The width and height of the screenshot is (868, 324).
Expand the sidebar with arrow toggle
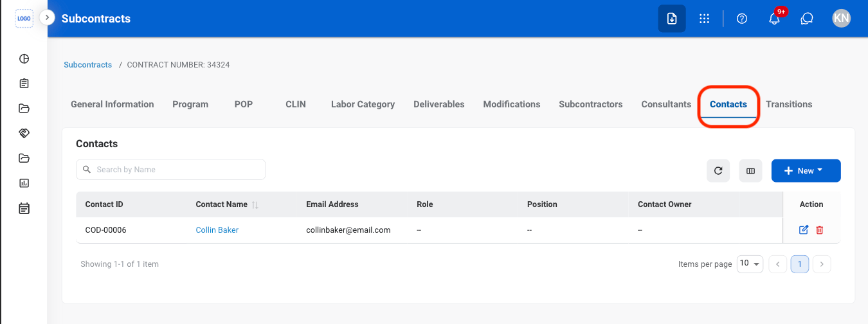pos(47,18)
